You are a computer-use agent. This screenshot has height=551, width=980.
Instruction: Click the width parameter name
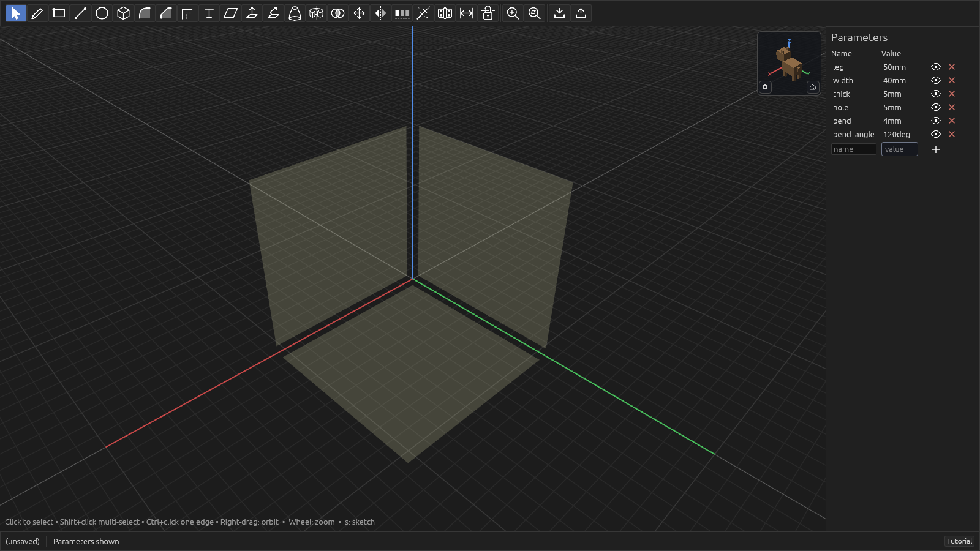click(843, 81)
